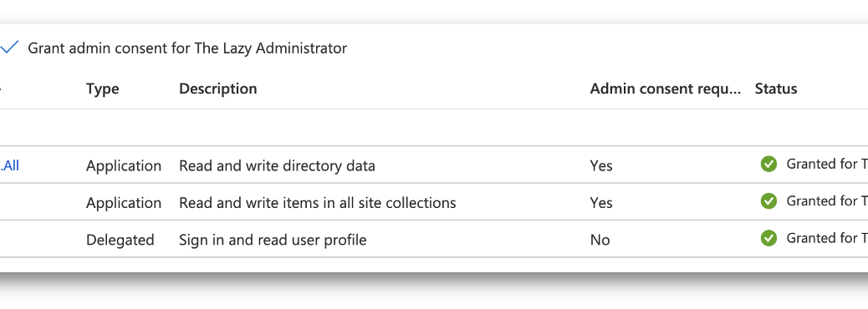
Task: Click the green granted icon for site collections
Action: pyautogui.click(x=768, y=201)
